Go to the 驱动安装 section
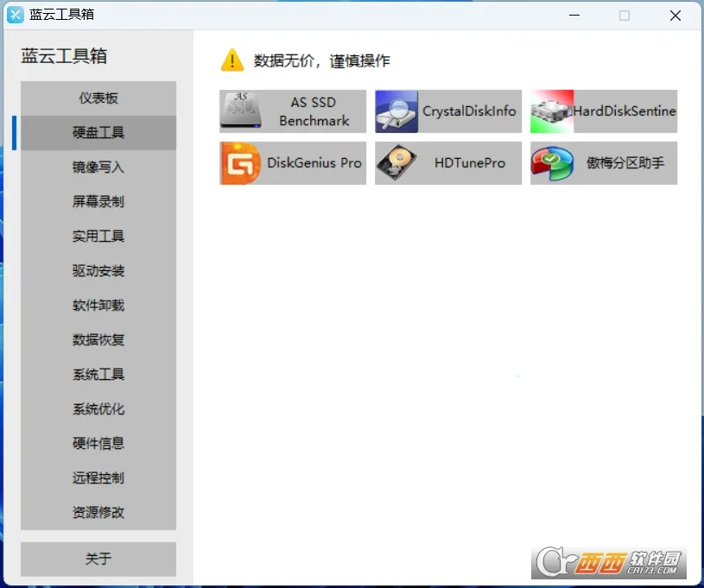The width and height of the screenshot is (704, 588). pyautogui.click(x=98, y=271)
